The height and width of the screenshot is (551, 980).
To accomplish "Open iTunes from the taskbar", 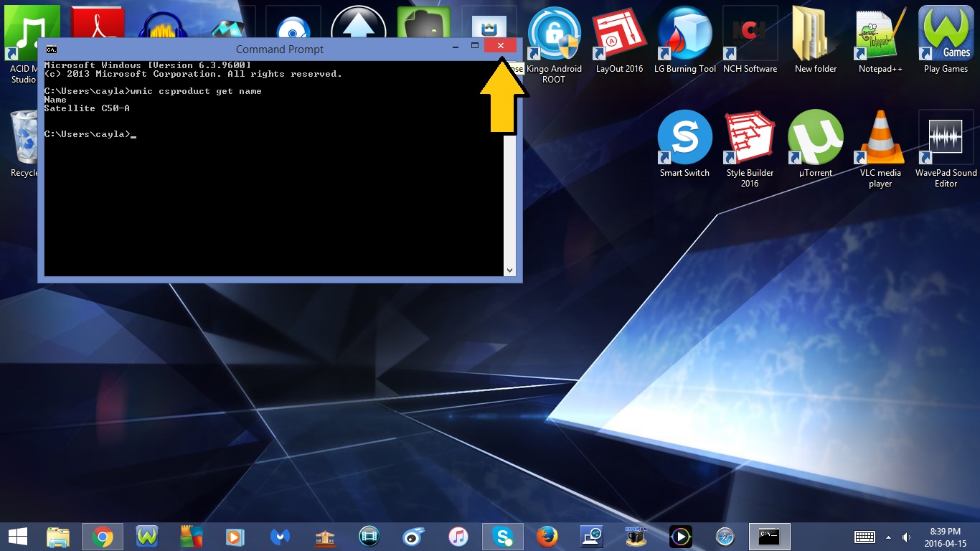I will click(x=458, y=537).
